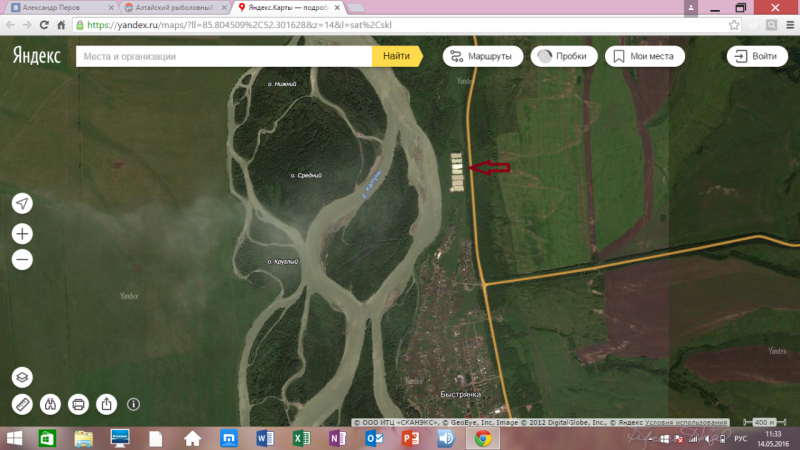Click the zoom out minus button
Image resolution: width=800 pixels, height=450 pixels.
[22, 260]
